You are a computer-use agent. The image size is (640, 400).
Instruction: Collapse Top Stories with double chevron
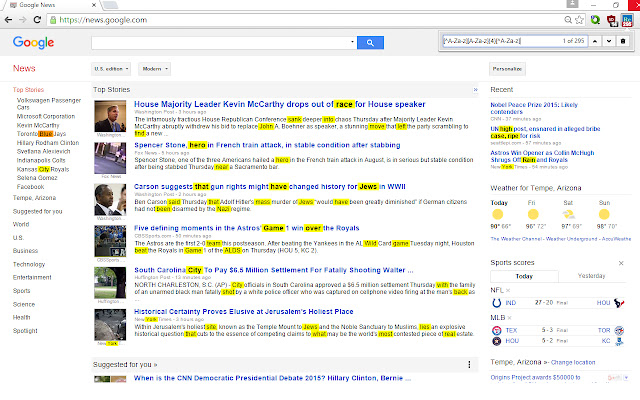[475, 90]
